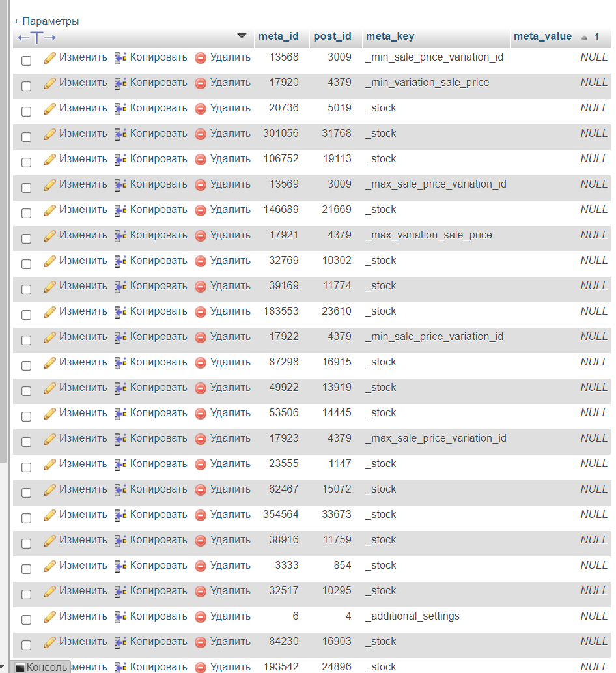The width and height of the screenshot is (616, 673).
Task: Click the delete icon for meta_id 53506
Action: tap(201, 414)
